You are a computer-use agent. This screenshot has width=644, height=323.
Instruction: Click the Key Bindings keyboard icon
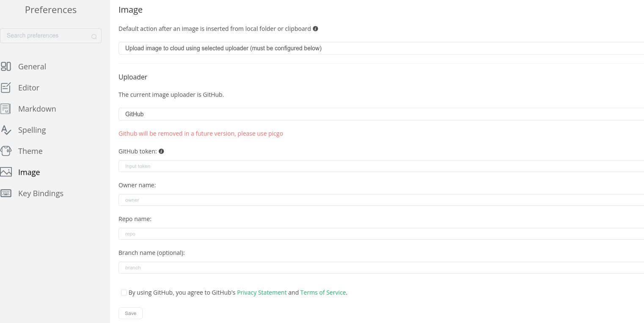(x=6, y=193)
